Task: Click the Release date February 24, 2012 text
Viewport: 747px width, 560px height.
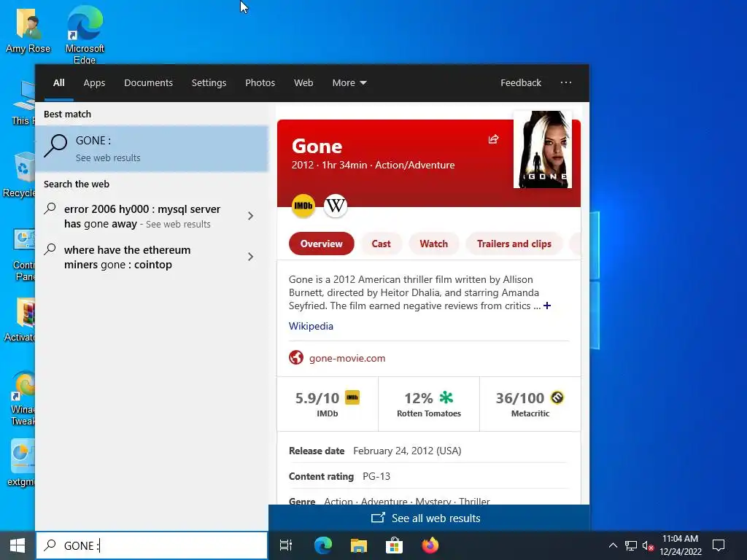Action: pos(375,451)
